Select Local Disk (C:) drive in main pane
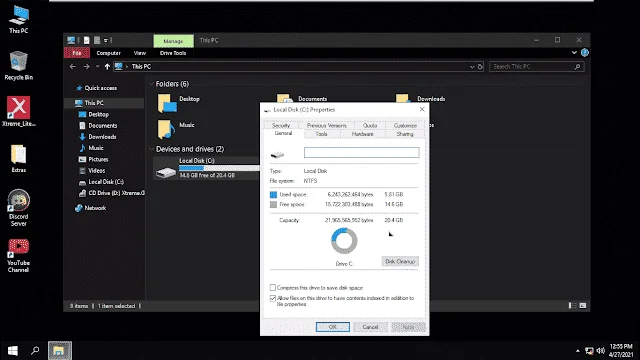 (207, 168)
